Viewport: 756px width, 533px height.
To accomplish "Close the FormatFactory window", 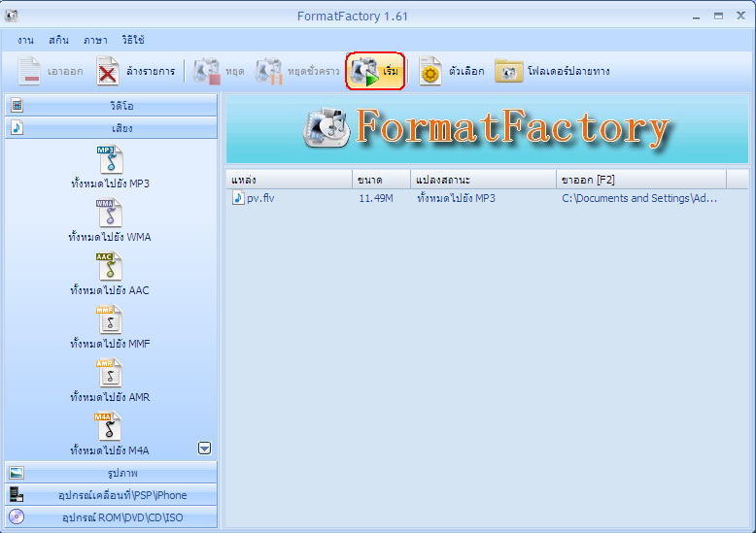I will [x=741, y=16].
